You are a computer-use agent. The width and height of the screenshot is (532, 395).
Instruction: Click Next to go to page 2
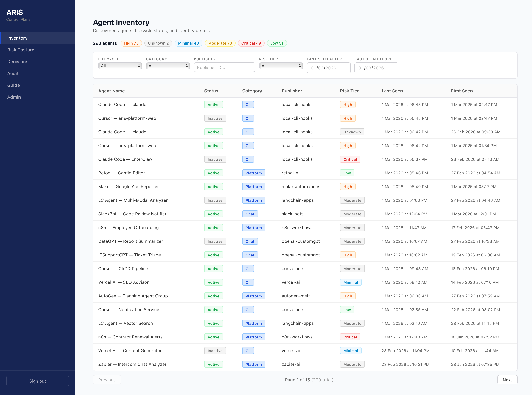coord(507,380)
